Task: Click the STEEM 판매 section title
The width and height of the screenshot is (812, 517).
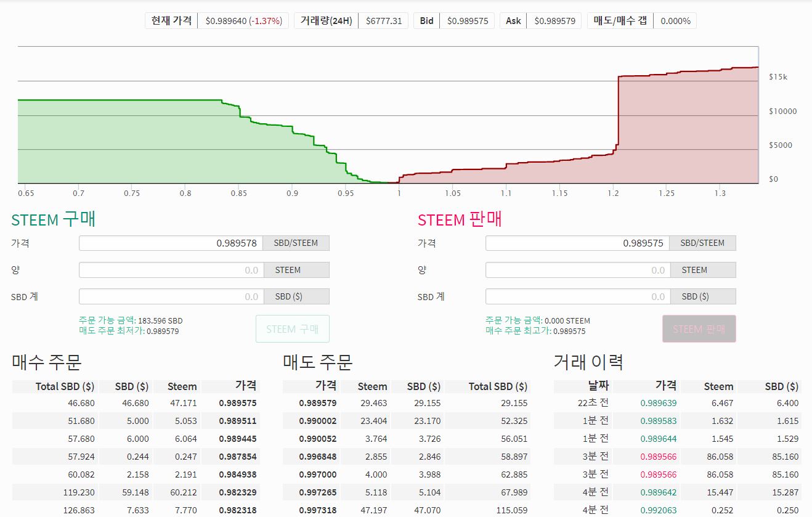Action: point(460,219)
